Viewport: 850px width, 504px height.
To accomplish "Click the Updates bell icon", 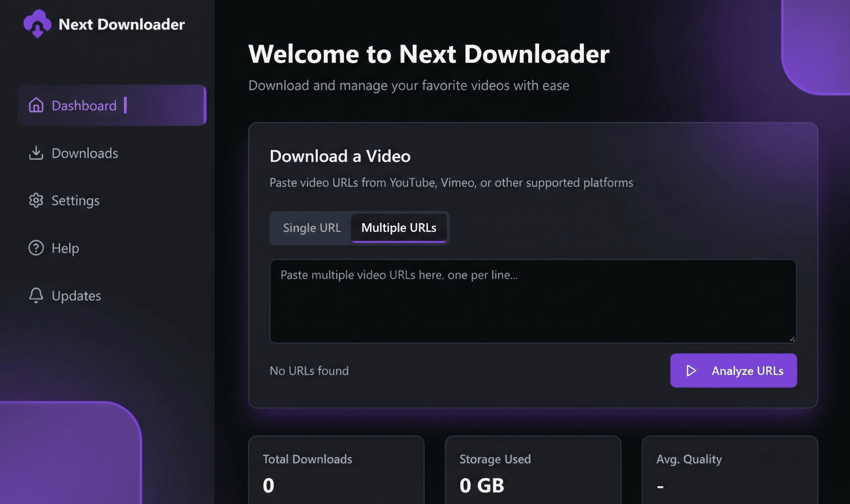I will (36, 296).
